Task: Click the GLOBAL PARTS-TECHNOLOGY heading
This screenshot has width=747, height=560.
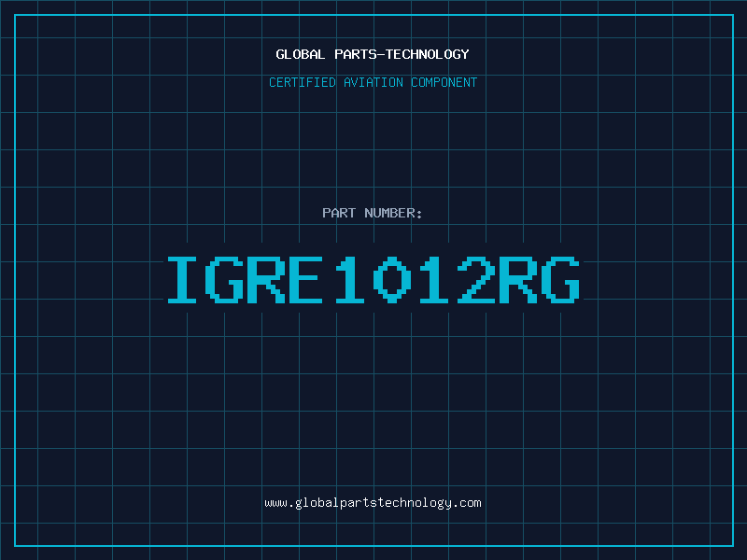Action: pyautogui.click(x=373, y=54)
